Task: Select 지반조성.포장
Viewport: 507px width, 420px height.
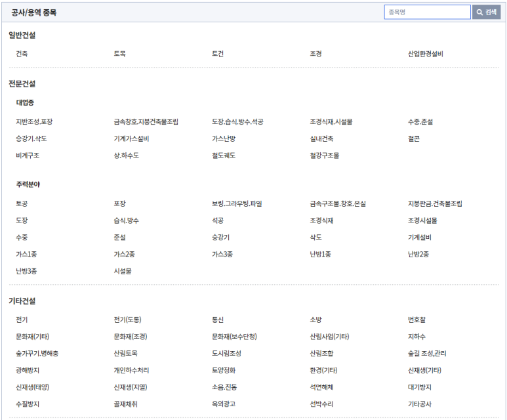Action: pos(34,122)
